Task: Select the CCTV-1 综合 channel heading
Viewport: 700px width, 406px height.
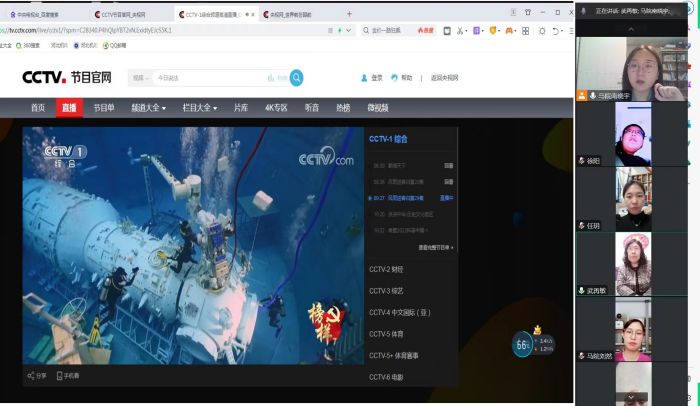Action: pyautogui.click(x=388, y=139)
